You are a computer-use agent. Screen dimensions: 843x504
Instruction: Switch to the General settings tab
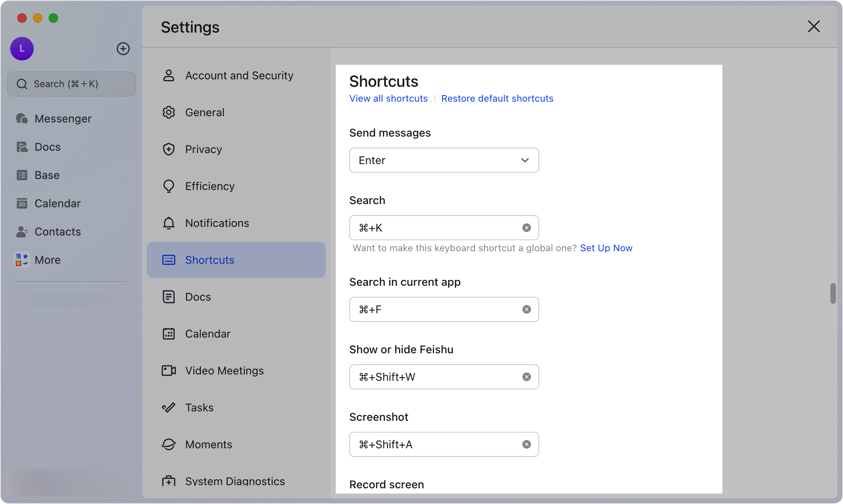[204, 112]
